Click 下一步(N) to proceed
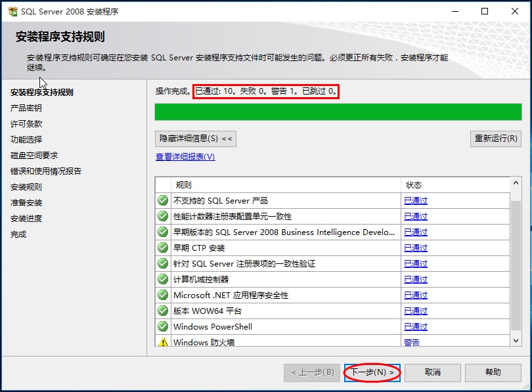Image resolution: width=532 pixels, height=392 pixels. click(372, 373)
